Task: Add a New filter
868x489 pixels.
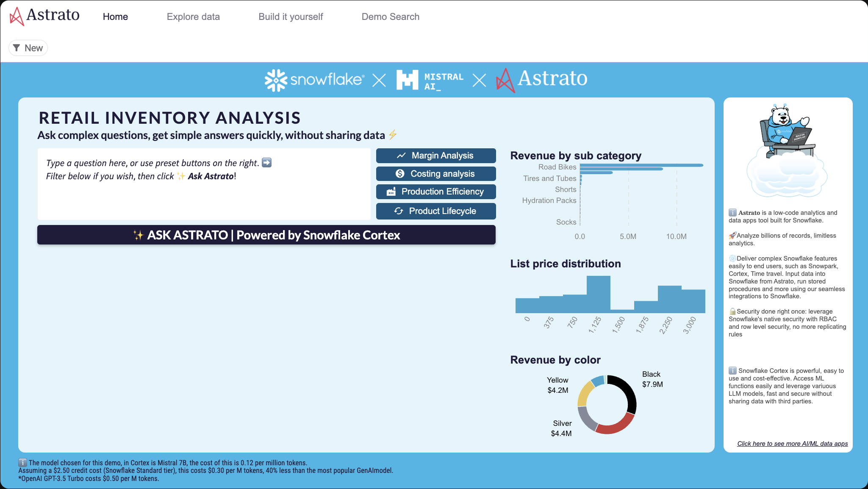Action: 28,48
